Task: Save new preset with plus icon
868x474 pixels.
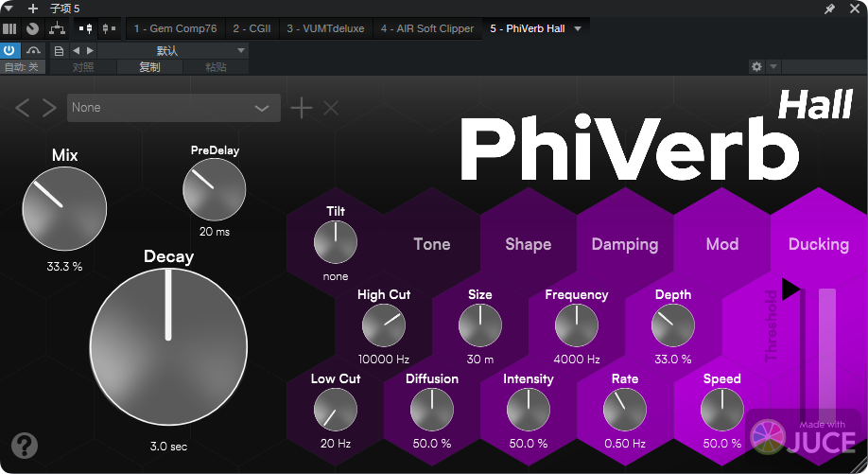Action: (x=302, y=108)
